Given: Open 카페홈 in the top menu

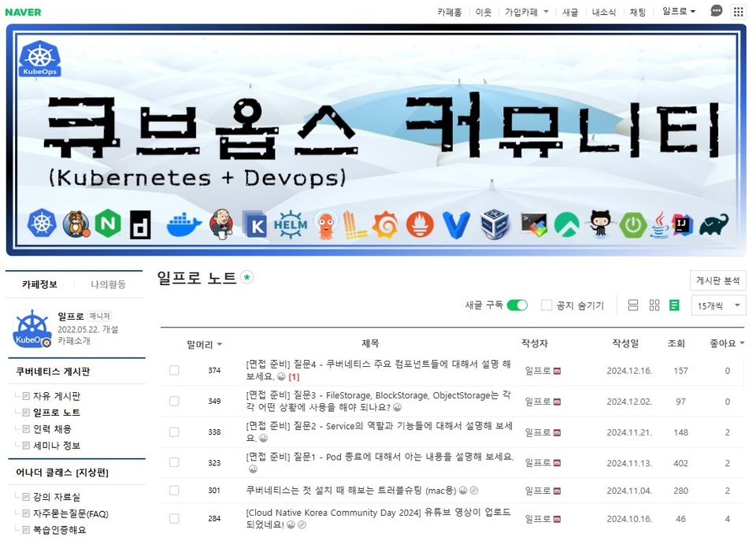Looking at the screenshot, I should point(450,12).
